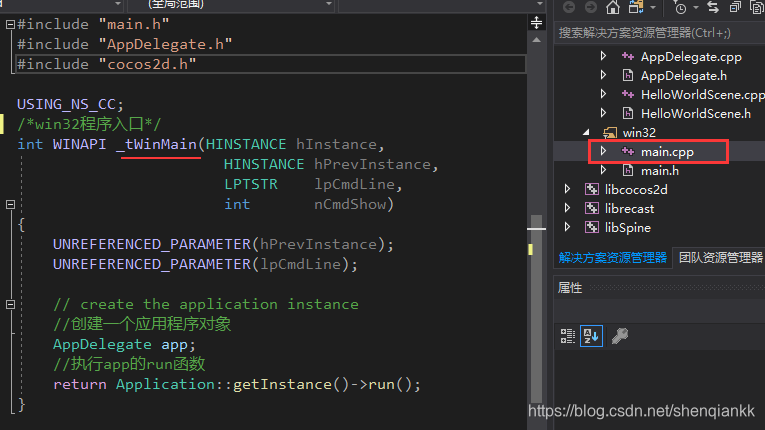The image size is (765, 430).
Task: Click the editor split-window handle
Action: [536, 22]
